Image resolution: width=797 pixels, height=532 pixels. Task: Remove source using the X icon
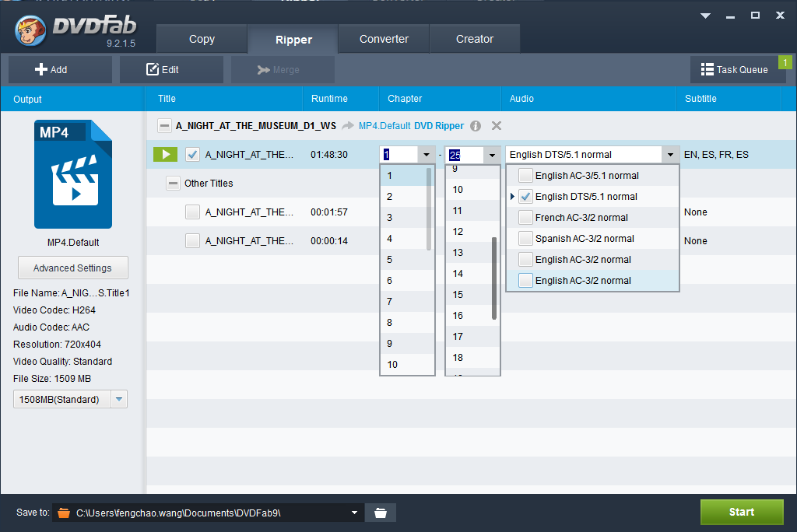[x=497, y=126]
